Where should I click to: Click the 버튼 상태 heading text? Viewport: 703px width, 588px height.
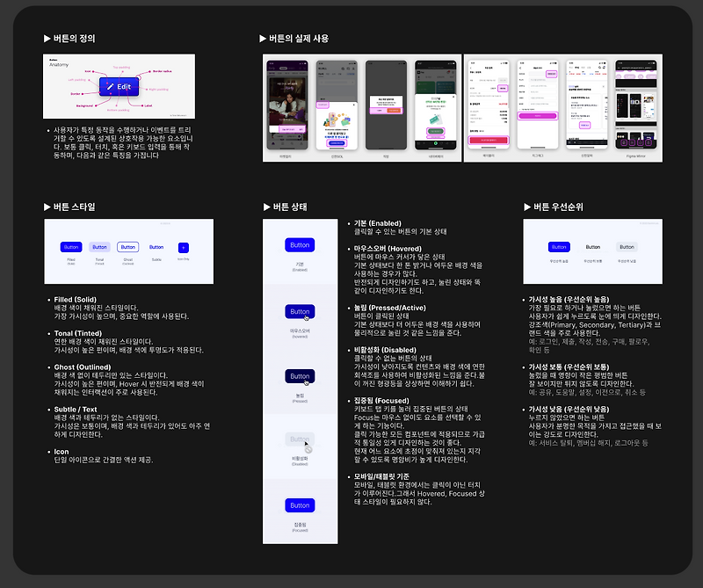tap(290, 207)
